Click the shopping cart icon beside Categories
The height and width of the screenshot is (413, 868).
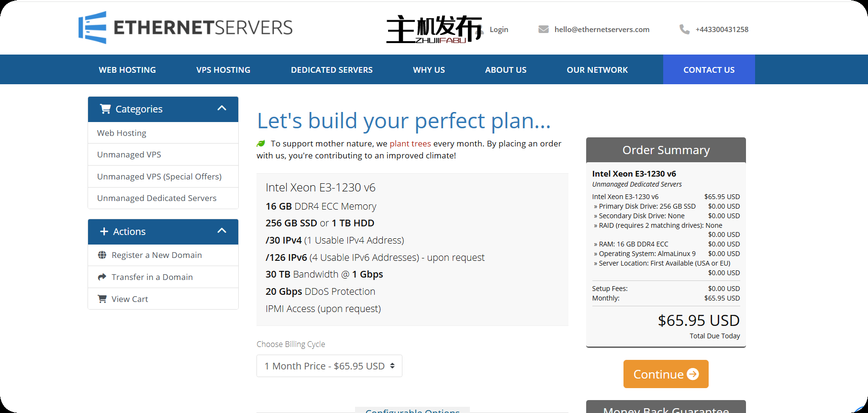tap(105, 109)
